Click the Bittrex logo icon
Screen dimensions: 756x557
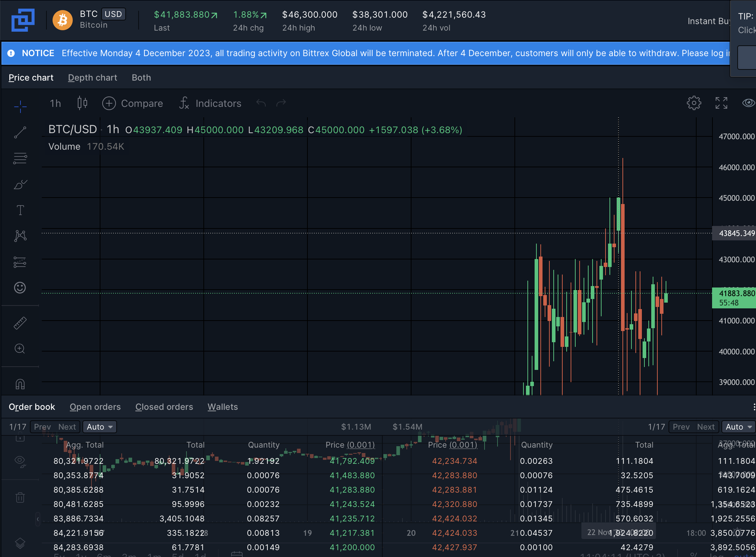(23, 20)
